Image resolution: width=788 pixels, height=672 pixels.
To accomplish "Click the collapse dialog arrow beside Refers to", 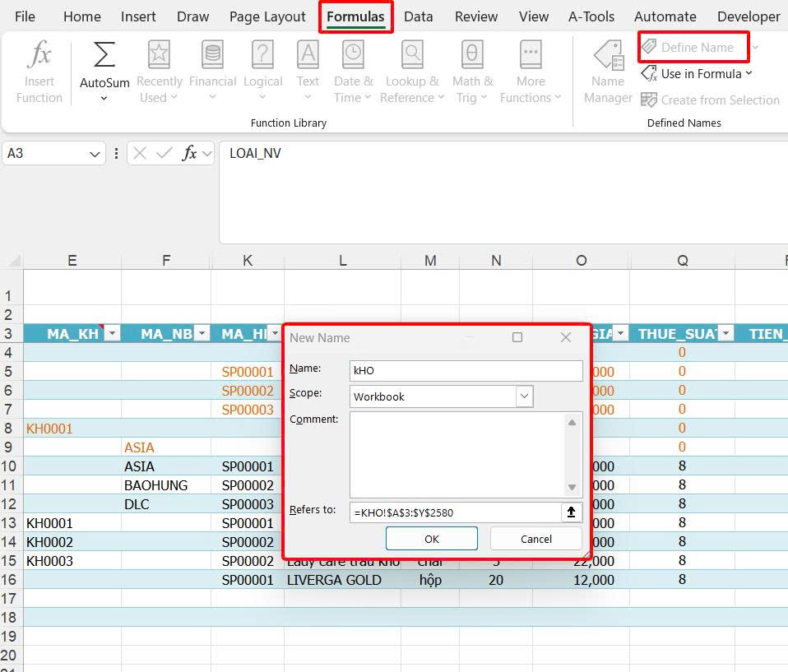I will (x=571, y=512).
